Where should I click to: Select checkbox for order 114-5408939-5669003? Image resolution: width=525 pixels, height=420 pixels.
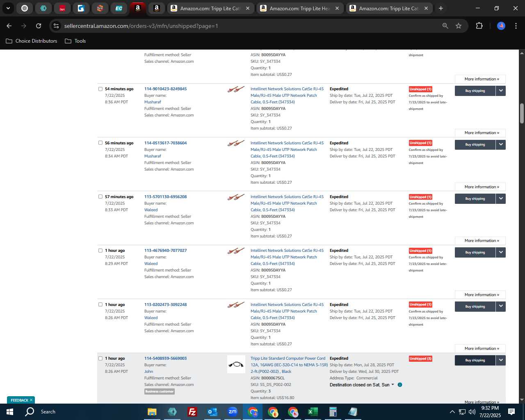coord(100,358)
